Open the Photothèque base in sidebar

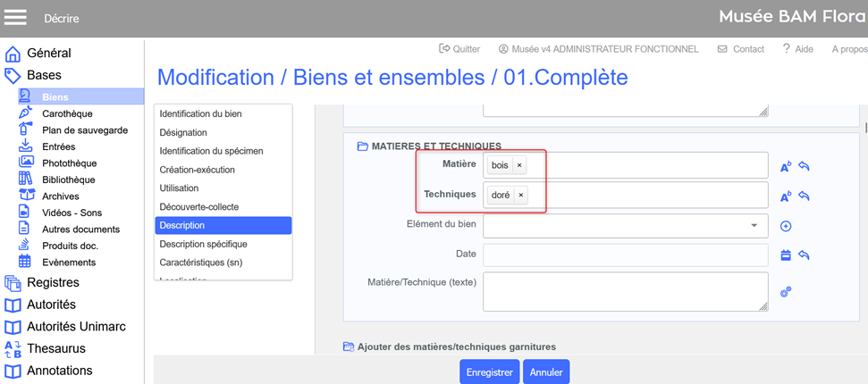coord(69,163)
